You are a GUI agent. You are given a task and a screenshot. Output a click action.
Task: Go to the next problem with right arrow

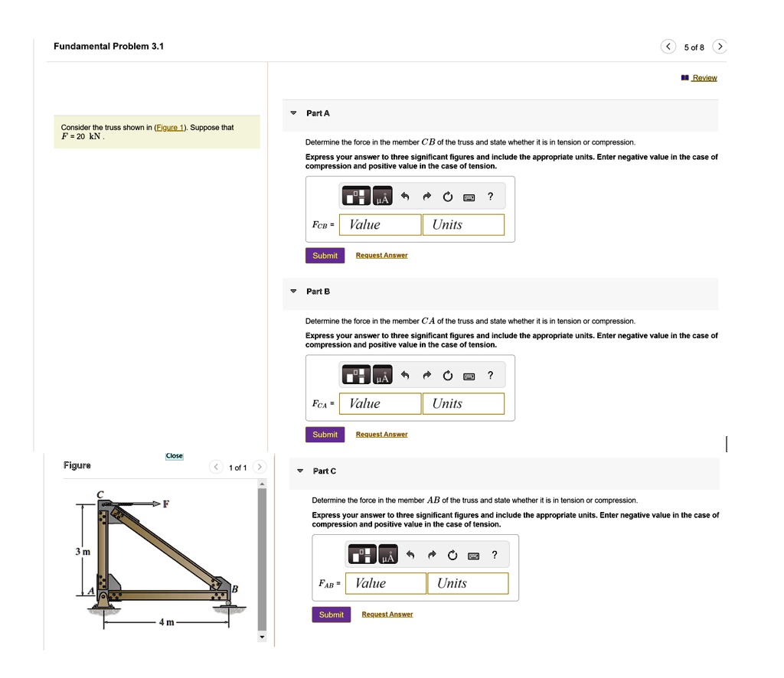[720, 46]
